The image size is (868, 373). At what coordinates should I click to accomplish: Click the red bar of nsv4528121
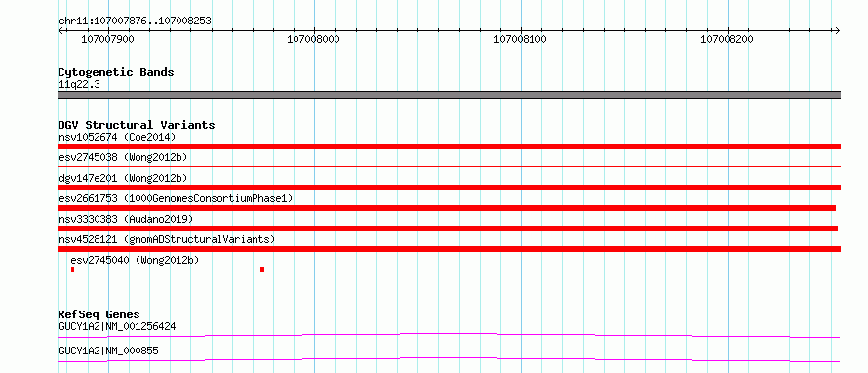click(x=449, y=249)
